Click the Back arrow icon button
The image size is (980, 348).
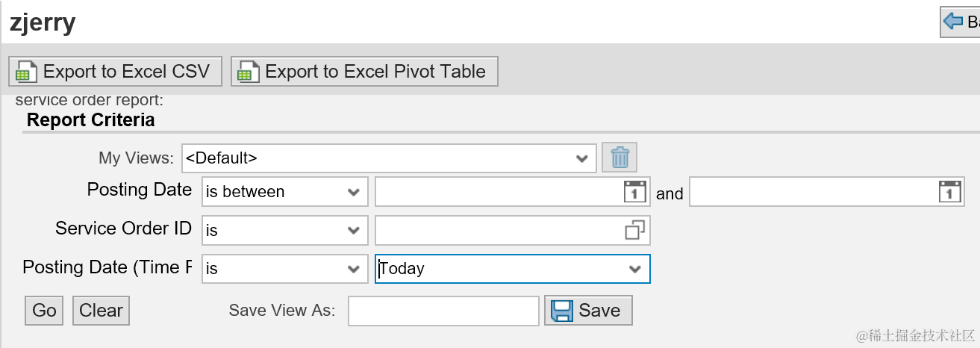pyautogui.click(x=953, y=22)
